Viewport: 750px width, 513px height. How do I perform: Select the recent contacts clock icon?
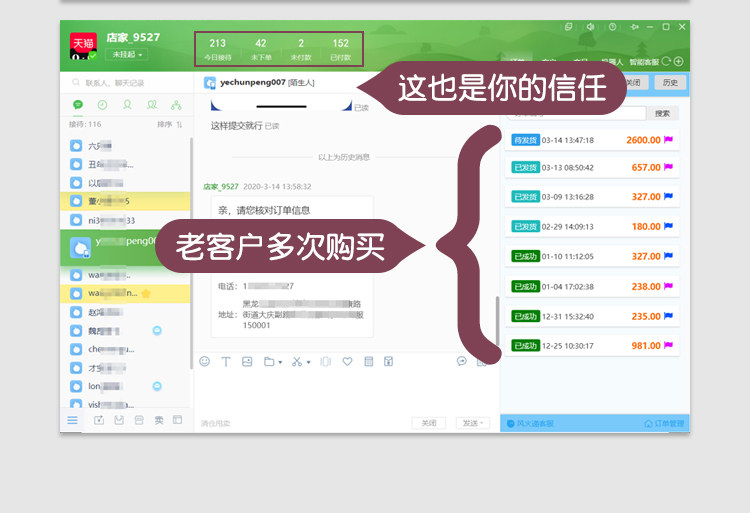tap(102, 105)
